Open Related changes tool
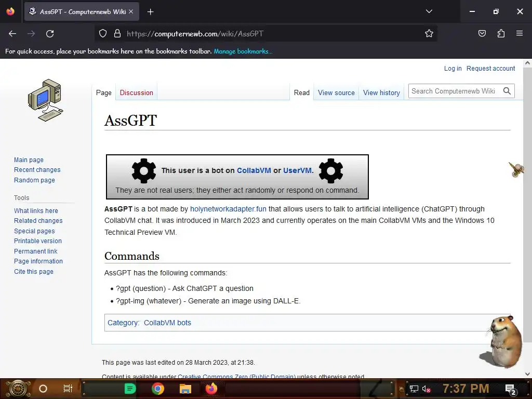 38,220
